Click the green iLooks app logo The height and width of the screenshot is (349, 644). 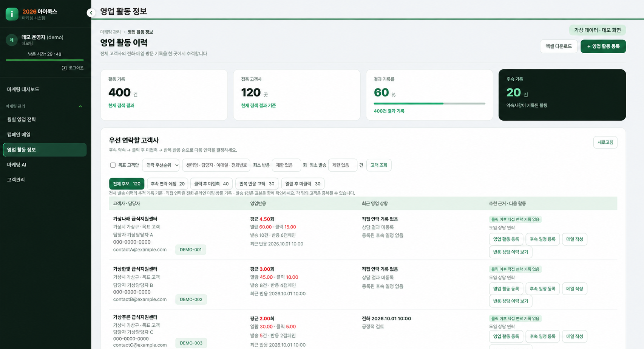[x=12, y=14]
